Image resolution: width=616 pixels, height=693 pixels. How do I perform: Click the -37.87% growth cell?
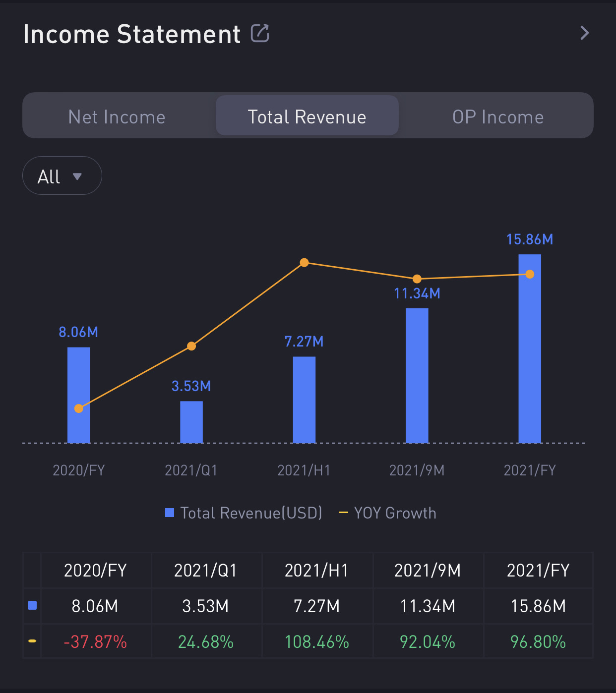click(95, 642)
